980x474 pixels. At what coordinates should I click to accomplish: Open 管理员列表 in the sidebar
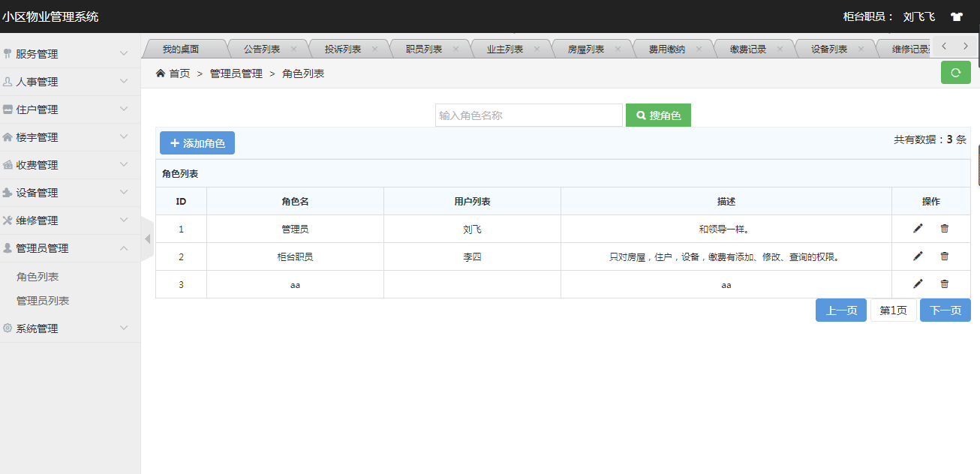[43, 301]
